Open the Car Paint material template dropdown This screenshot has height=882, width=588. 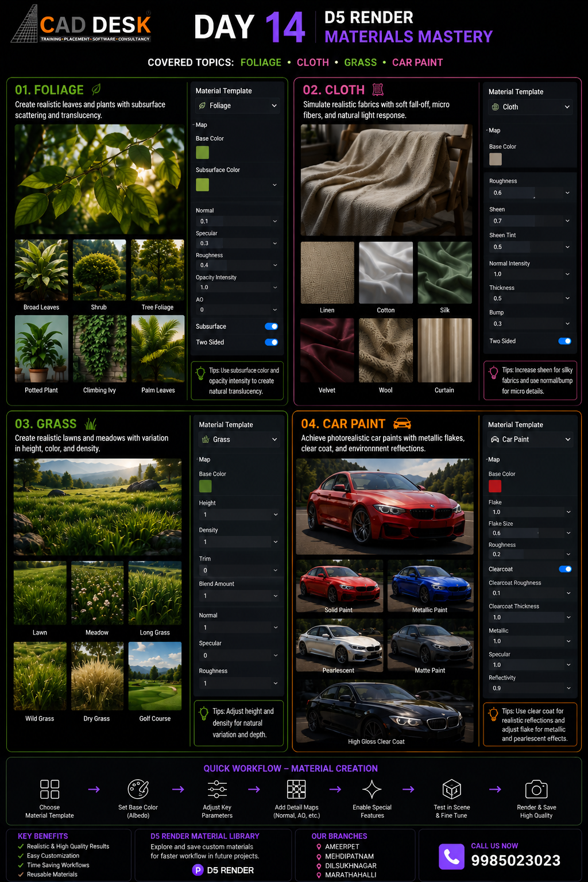(x=531, y=439)
